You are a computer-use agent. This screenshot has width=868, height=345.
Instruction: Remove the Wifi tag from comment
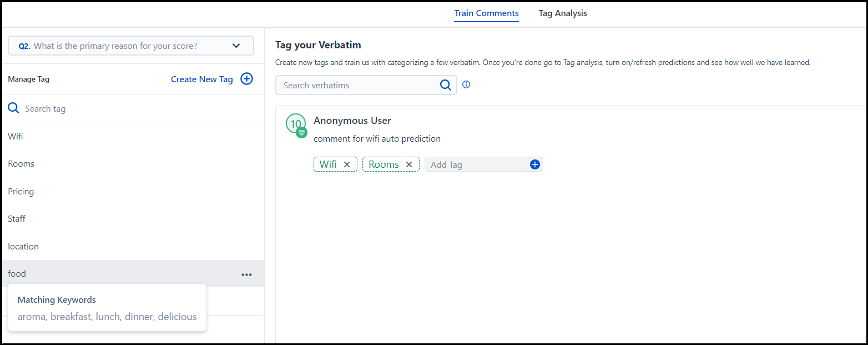click(347, 164)
